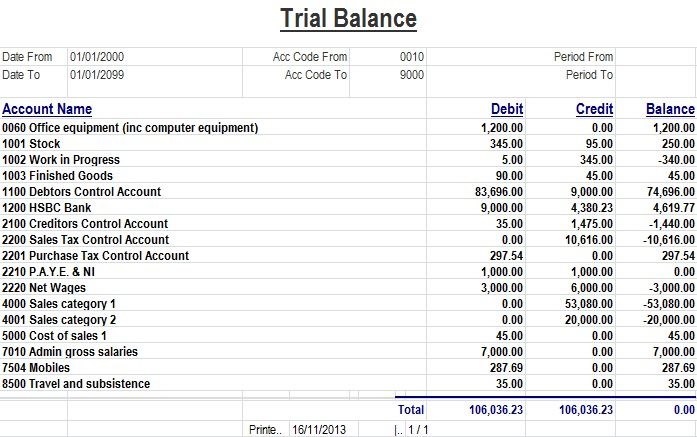Select the Date To field value 01/01/2099
Image resolution: width=697 pixels, height=437 pixels.
pos(97,75)
